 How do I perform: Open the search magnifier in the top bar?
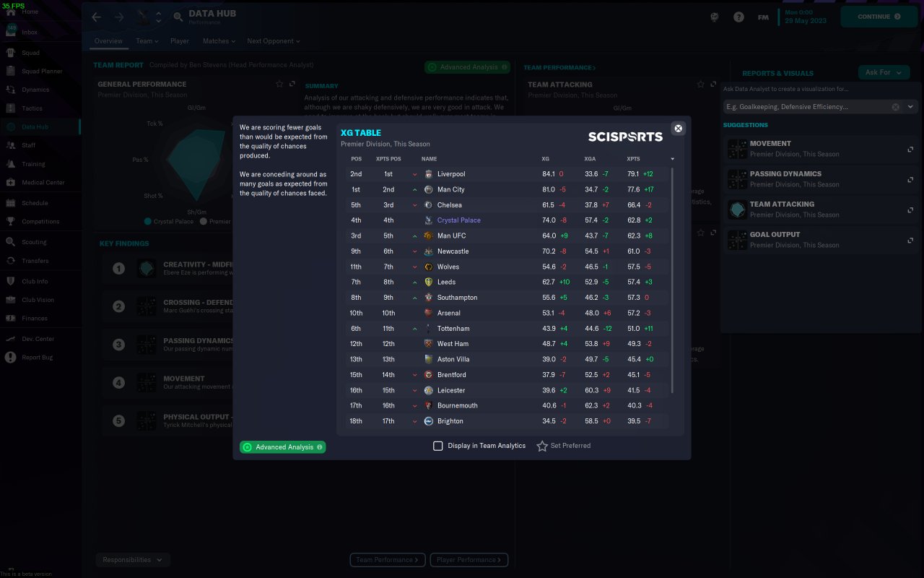(x=178, y=17)
